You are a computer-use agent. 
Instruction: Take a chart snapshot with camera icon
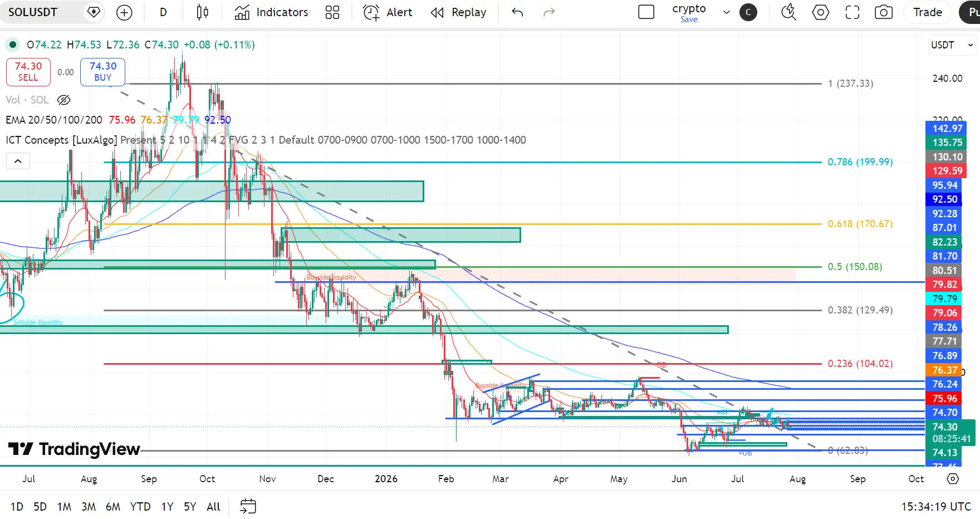click(884, 12)
